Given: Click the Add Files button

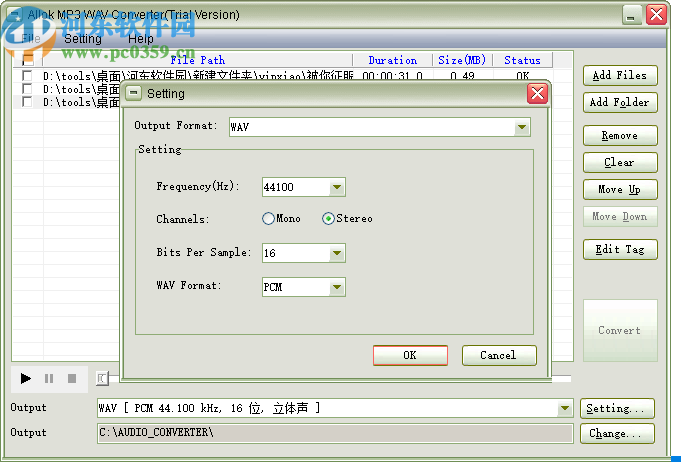Looking at the screenshot, I should pos(620,76).
